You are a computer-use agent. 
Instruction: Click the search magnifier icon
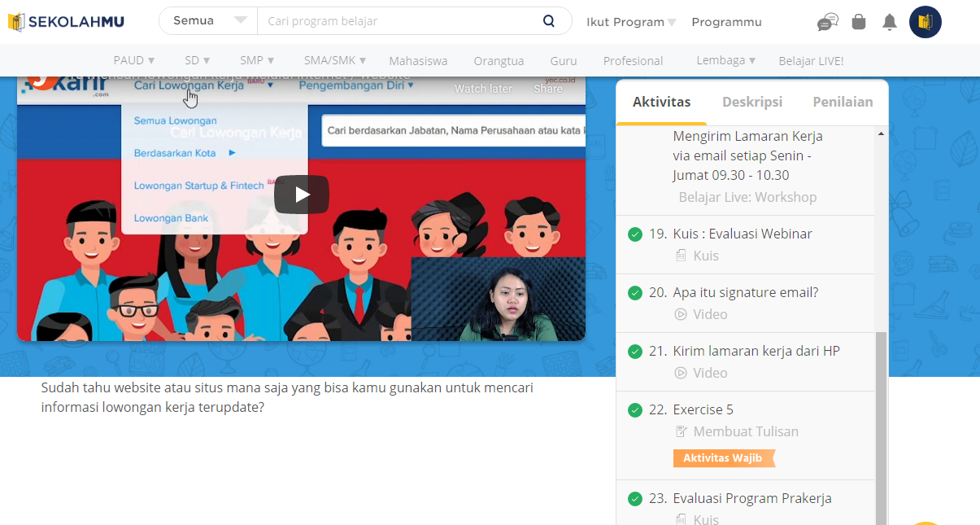pos(549,21)
